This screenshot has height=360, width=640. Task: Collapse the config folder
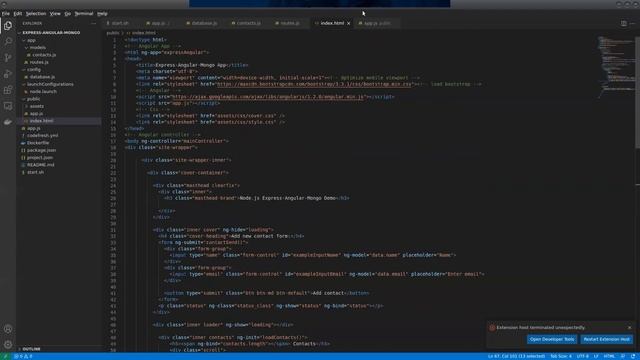[x=33, y=69]
